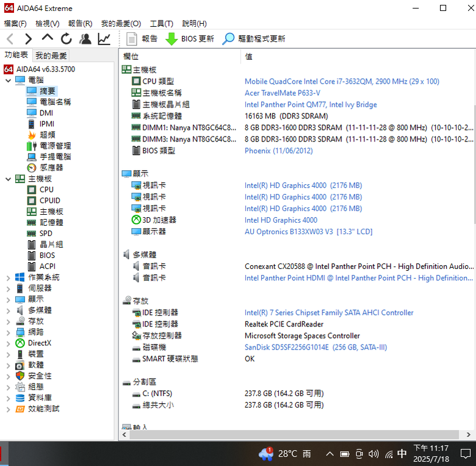Open the 報告(R) menu
The height and width of the screenshot is (466, 476).
80,23
